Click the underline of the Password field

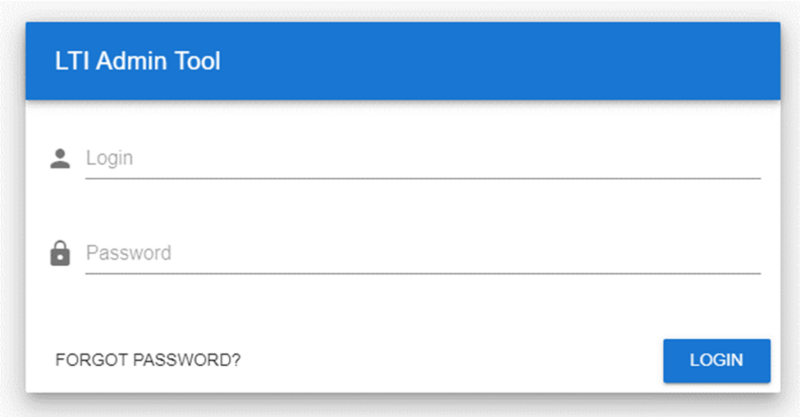click(422, 273)
